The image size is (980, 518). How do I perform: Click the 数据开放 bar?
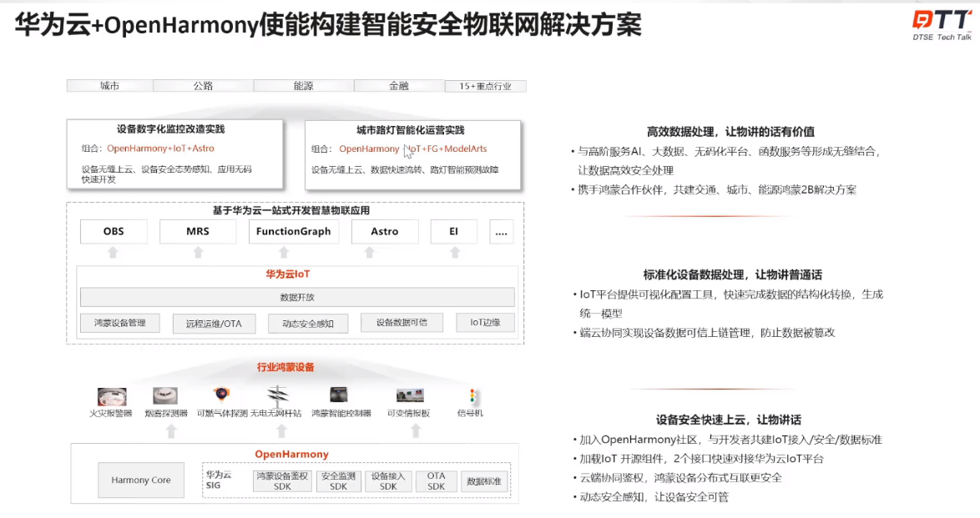click(297, 298)
